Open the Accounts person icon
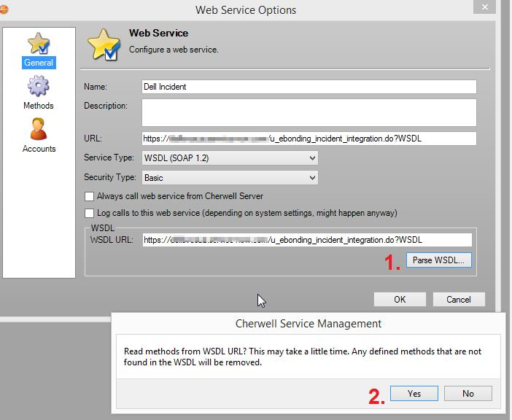This screenshot has width=512, height=420. [39, 129]
